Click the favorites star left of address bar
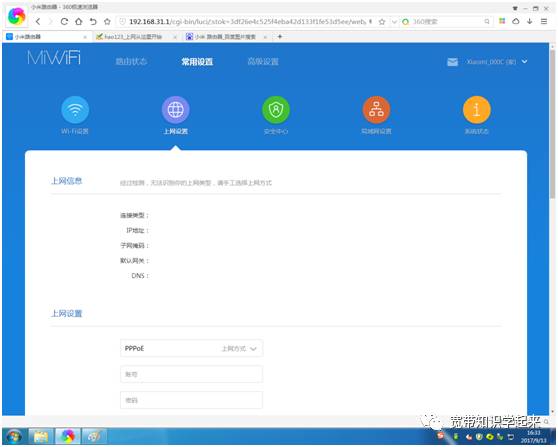The image size is (558, 447). [107, 22]
